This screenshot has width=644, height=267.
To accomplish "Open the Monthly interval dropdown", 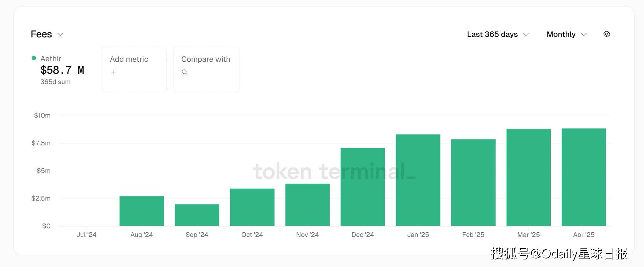I will (567, 34).
